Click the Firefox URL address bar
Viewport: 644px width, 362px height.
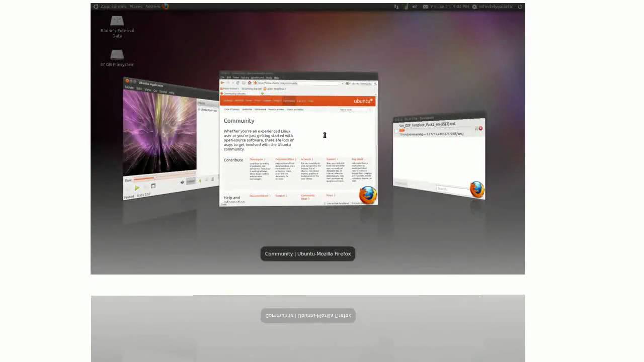point(298,83)
